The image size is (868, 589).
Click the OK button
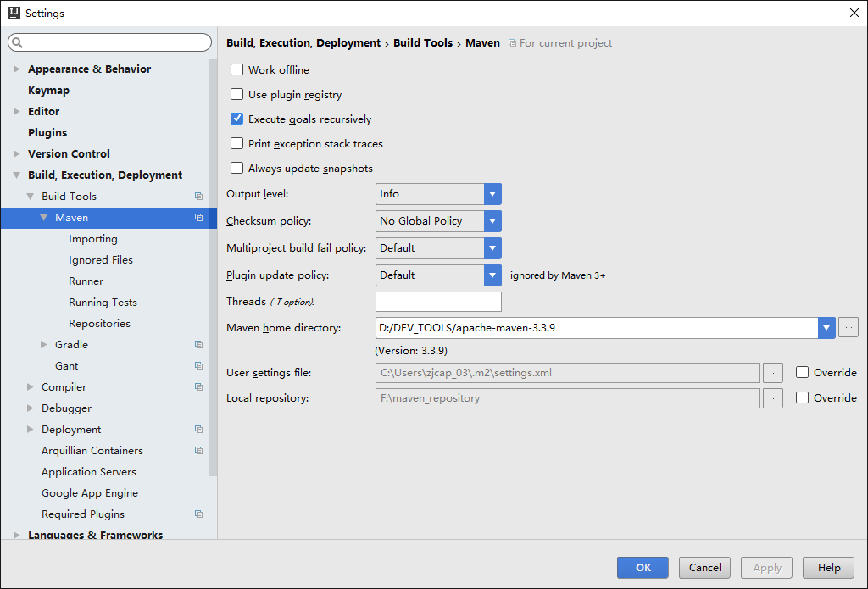643,568
